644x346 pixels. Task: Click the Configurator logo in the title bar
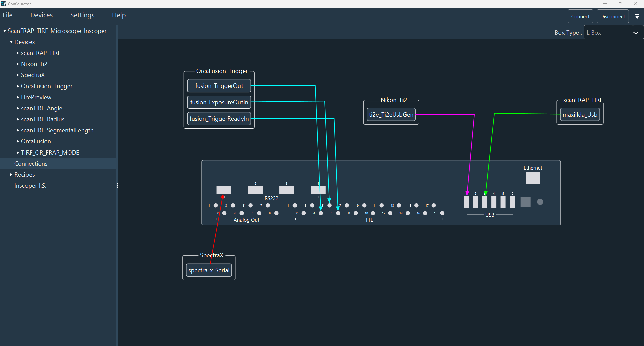4,4
